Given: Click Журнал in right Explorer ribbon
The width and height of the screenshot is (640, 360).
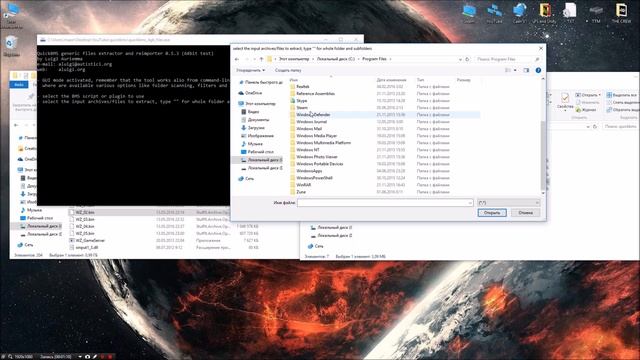Looking at the screenshot, I should [586, 110].
